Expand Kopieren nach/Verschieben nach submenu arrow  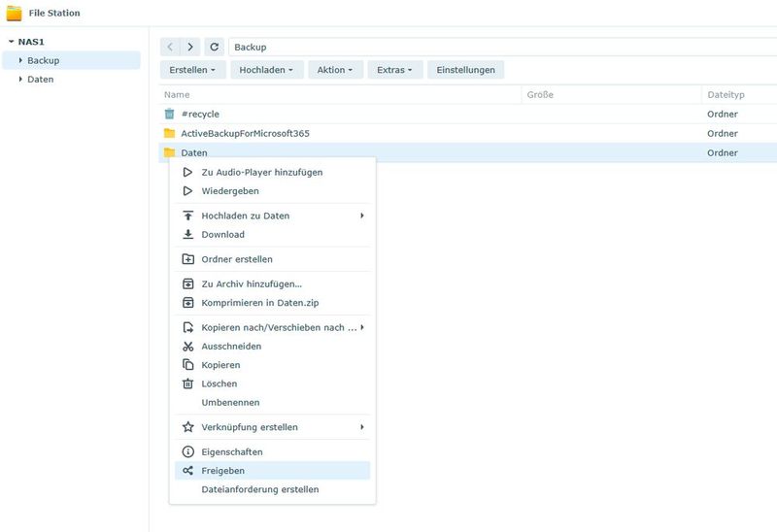[x=362, y=327]
